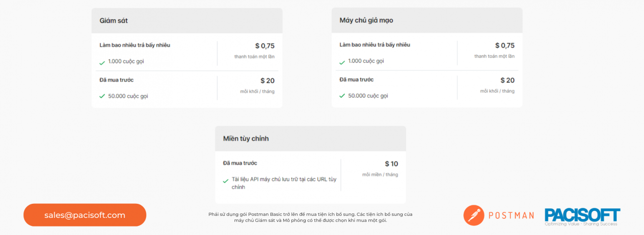
Task: Click the $ 20 price in Giám sát
Action: [x=267, y=81]
